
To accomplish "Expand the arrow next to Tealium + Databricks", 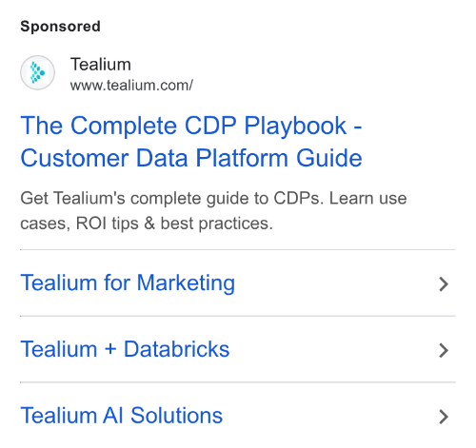I will 444,350.
